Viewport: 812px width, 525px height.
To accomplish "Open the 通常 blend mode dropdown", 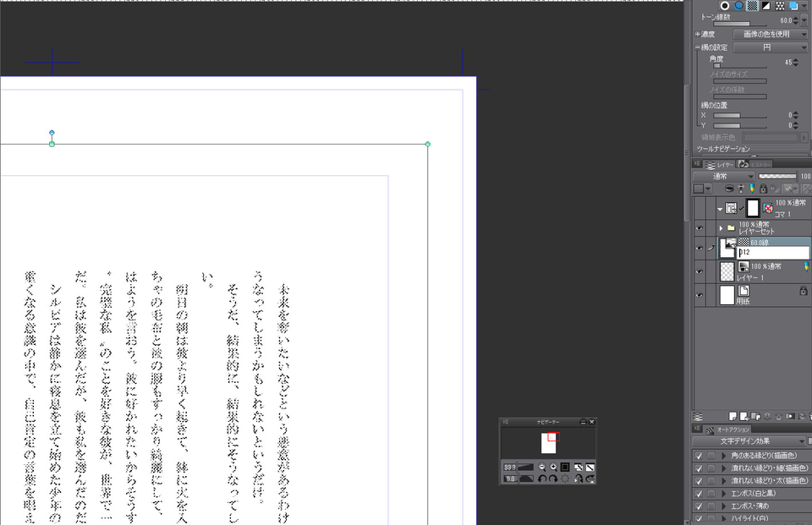I will coord(723,177).
